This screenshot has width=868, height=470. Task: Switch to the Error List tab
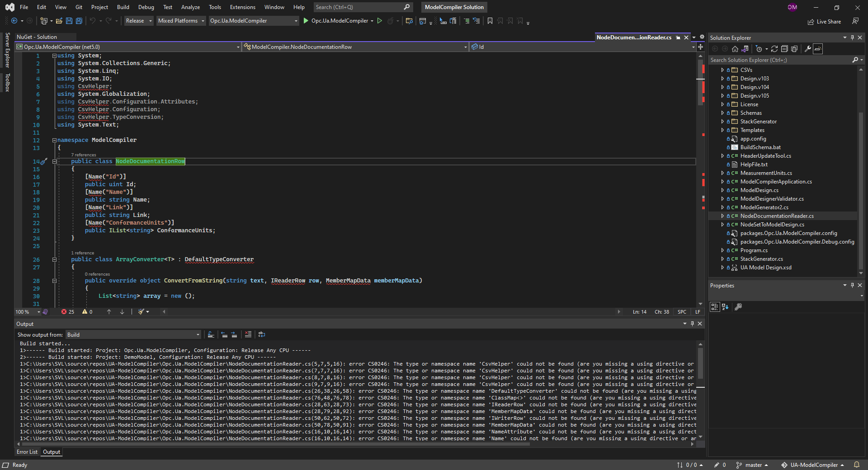point(27,452)
